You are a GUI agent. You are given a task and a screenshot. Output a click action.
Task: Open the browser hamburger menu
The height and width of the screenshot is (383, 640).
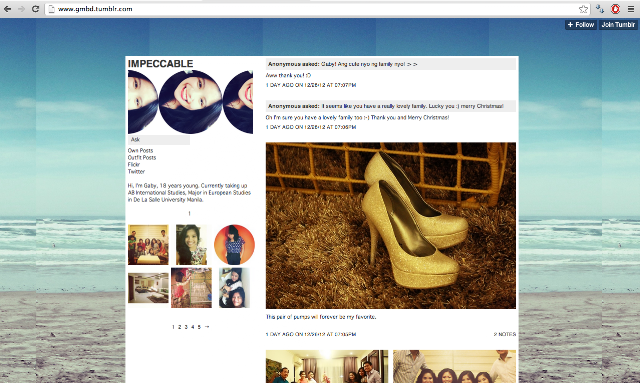[631, 9]
